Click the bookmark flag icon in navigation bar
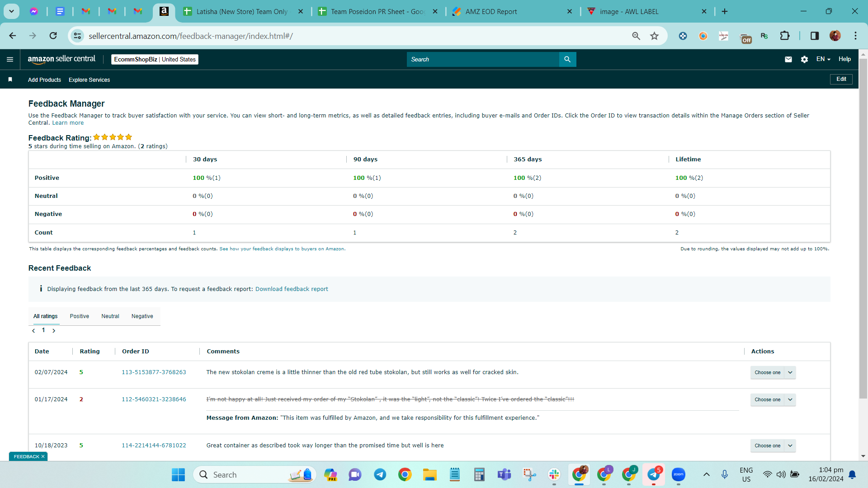The width and height of the screenshot is (868, 488). coord(10,80)
